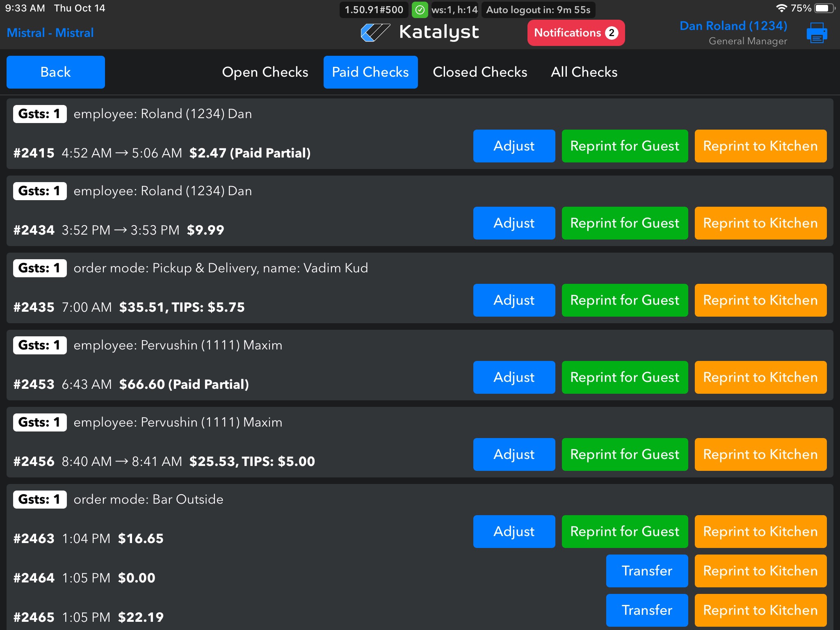Show the All Checks tab
Screen dimensions: 840x630
click(584, 72)
